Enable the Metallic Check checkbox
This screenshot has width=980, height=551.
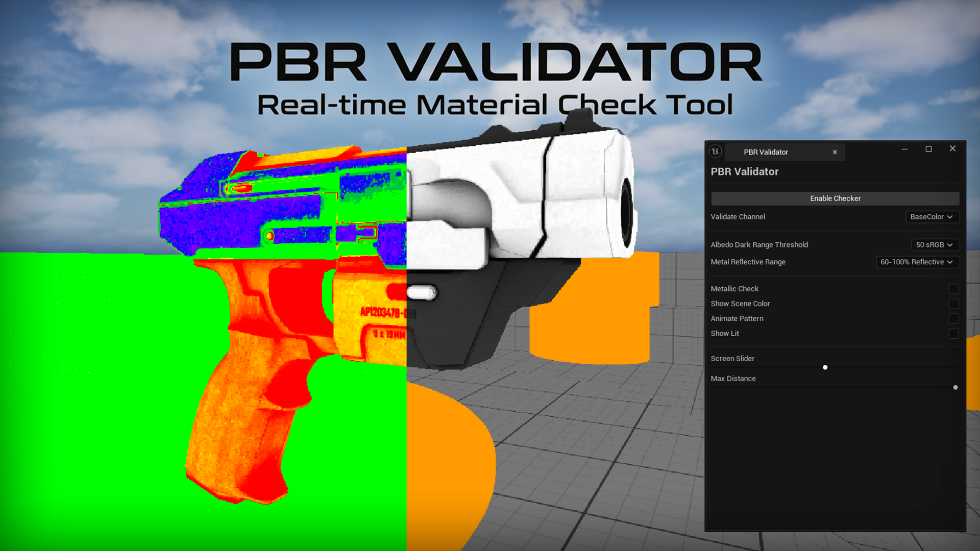pos(953,289)
